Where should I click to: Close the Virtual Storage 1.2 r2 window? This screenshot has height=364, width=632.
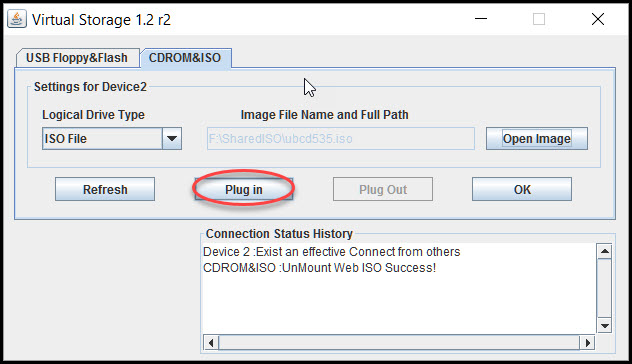(x=598, y=19)
